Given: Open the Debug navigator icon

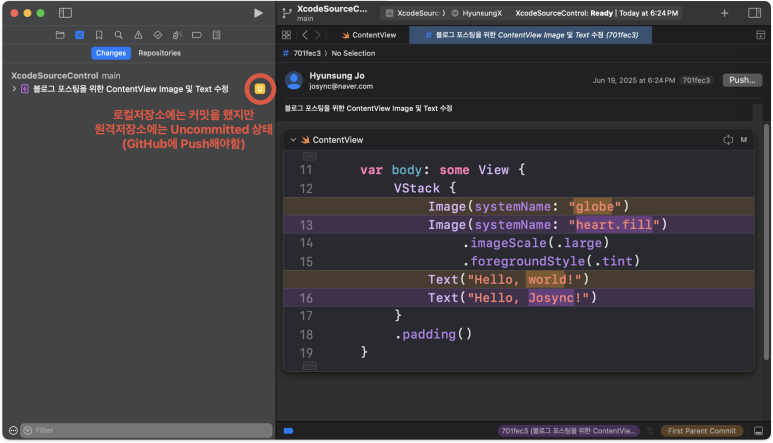Looking at the screenshot, I should 177,35.
